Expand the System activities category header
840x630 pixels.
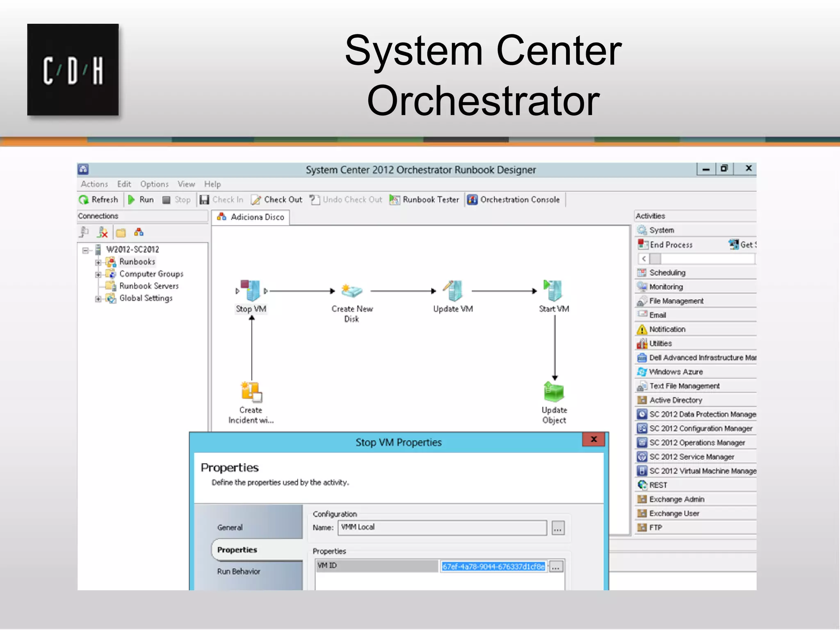(696, 231)
